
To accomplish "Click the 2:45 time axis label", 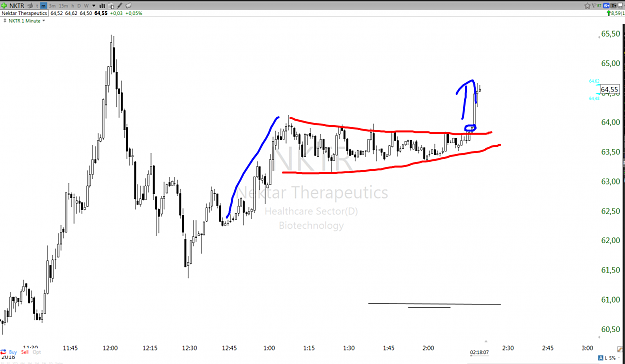I will coord(548,348).
